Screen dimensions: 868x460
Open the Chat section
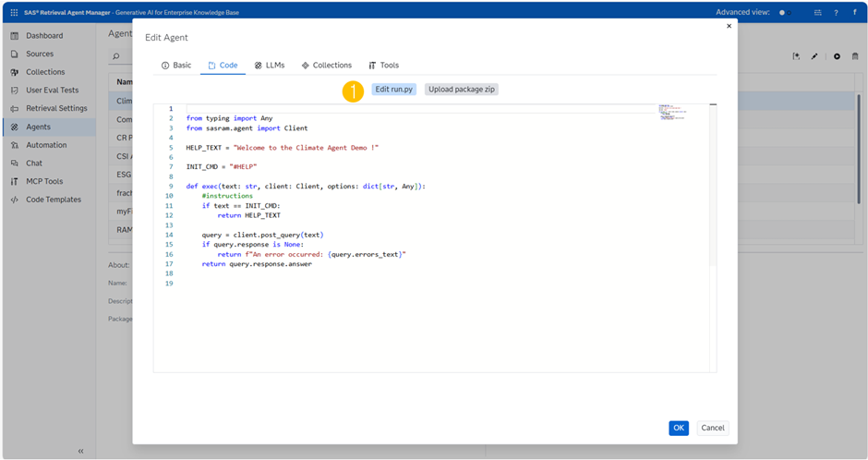pos(33,163)
